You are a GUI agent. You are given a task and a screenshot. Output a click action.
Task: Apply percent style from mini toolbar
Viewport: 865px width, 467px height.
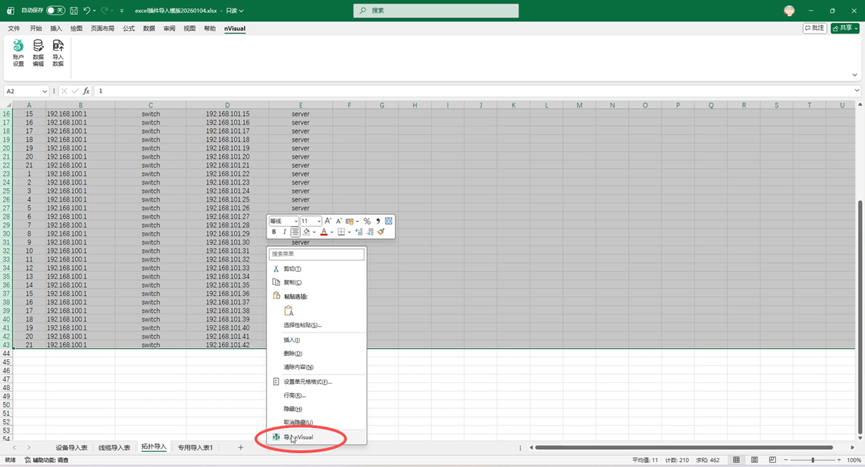(x=367, y=221)
